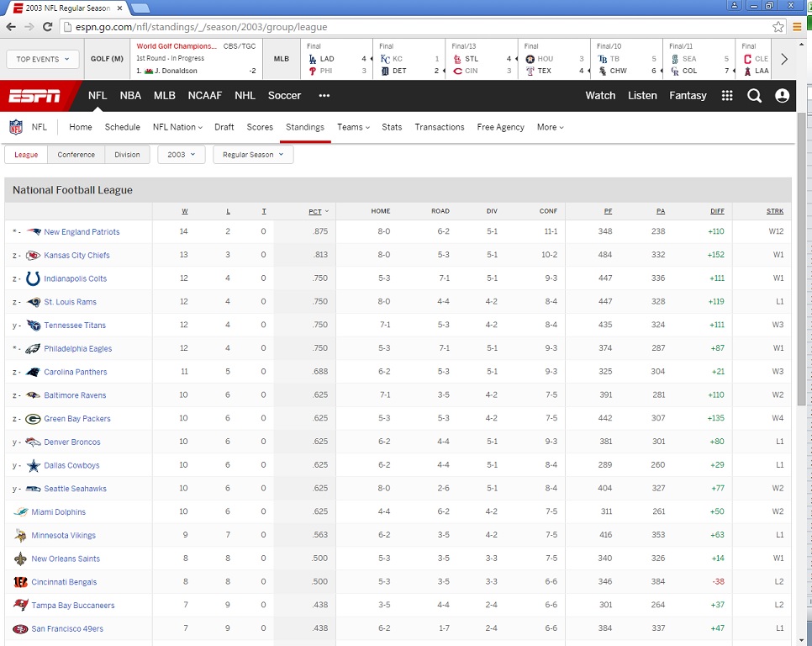Open the Carolina Panthers team link
This screenshot has width=812, height=646.
pyautogui.click(x=76, y=372)
